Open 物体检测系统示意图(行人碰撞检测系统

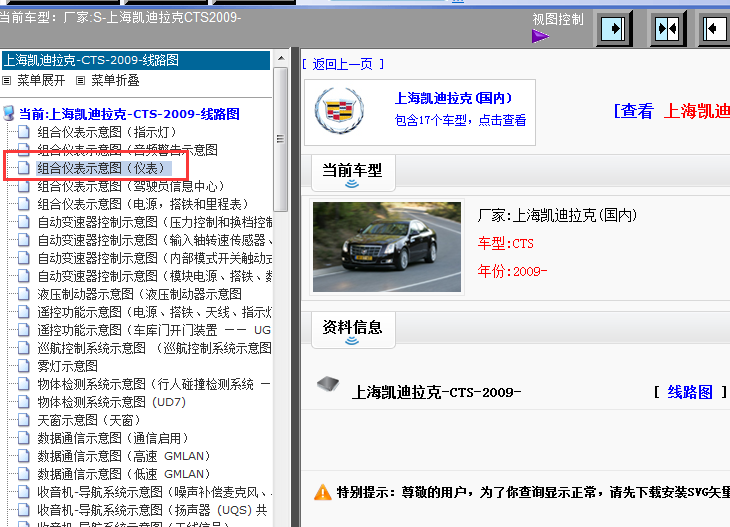tap(154, 384)
